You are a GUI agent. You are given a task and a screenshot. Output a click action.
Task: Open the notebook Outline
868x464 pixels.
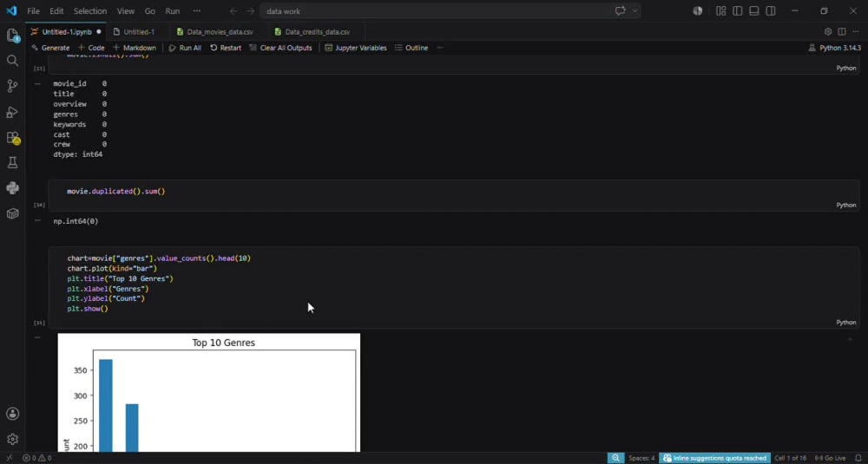coord(411,48)
